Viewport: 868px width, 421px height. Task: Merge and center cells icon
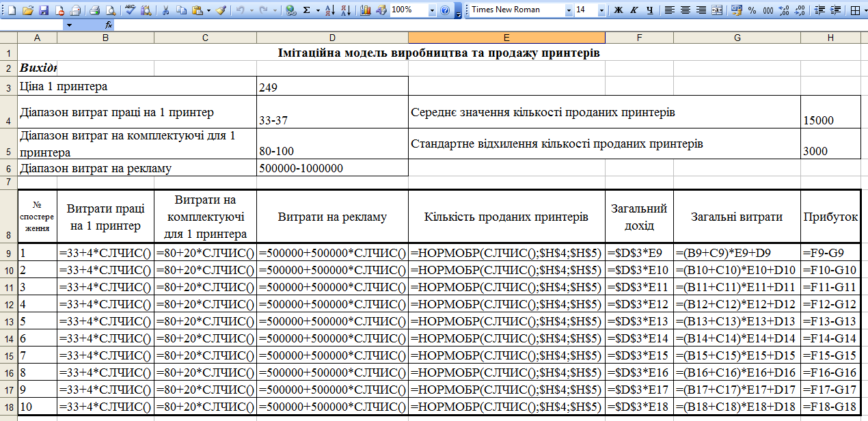(x=716, y=10)
